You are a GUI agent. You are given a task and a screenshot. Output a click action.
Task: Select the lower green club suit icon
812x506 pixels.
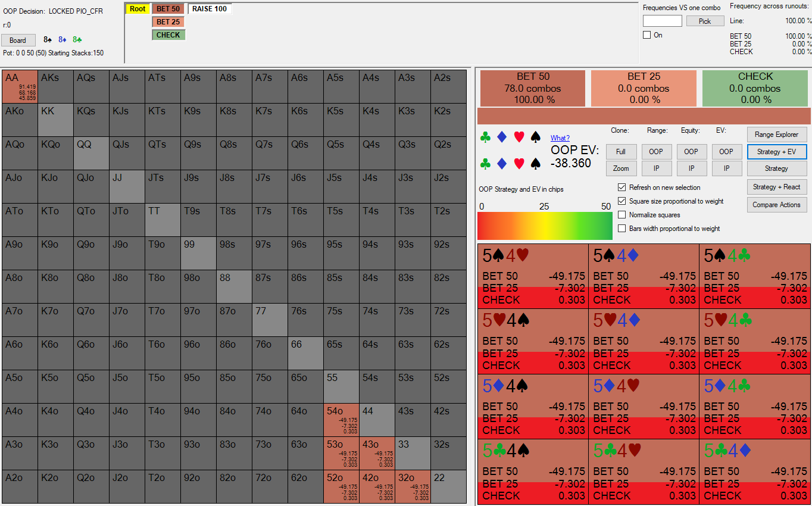pyautogui.click(x=485, y=163)
